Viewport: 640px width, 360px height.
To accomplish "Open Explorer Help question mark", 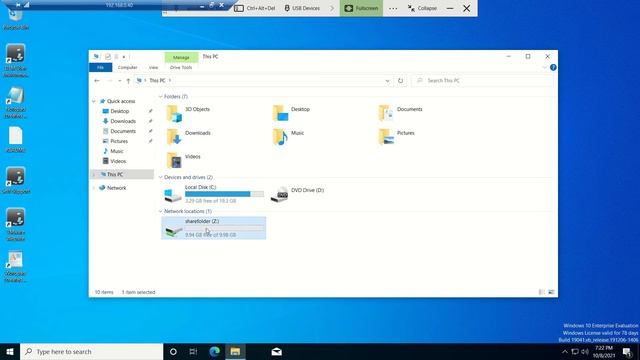I will [x=553, y=67].
